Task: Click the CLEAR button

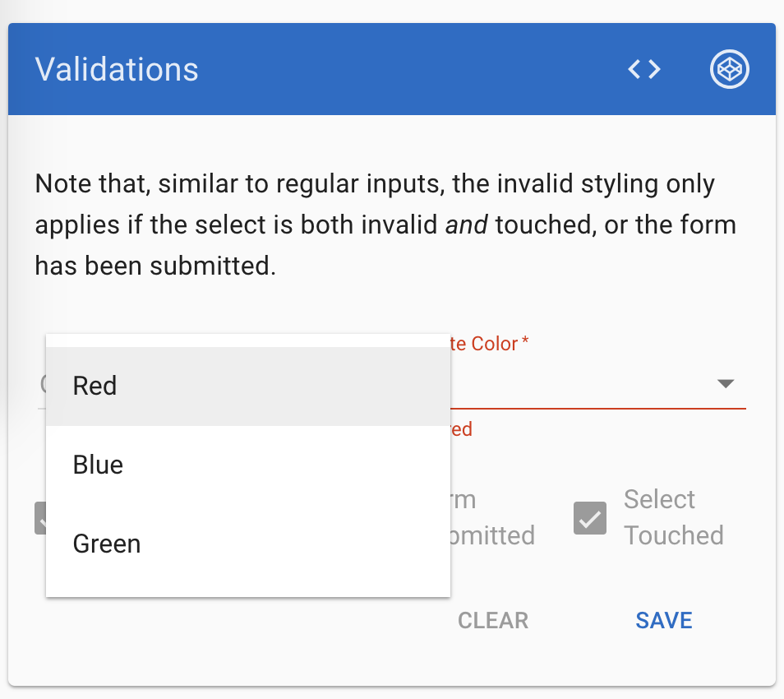Action: coord(492,621)
